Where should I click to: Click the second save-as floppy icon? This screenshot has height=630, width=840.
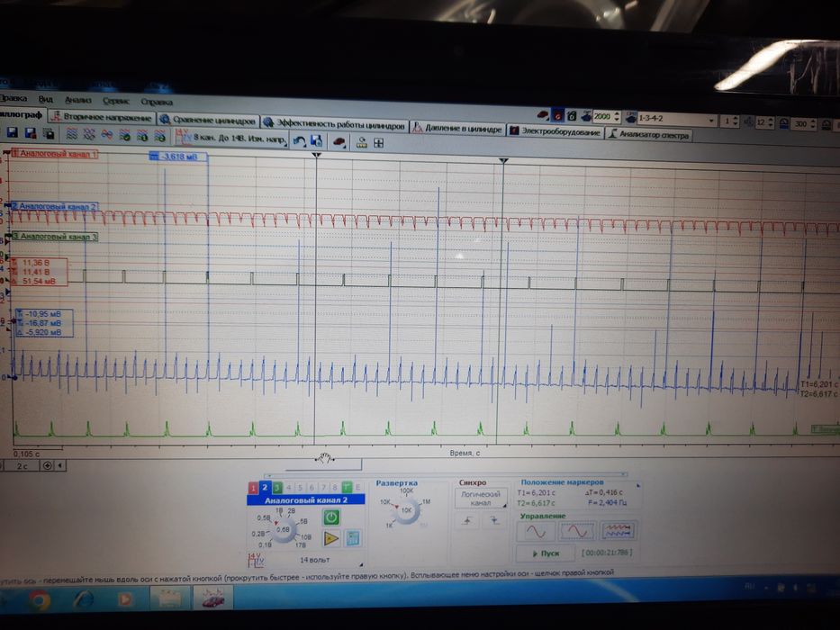point(31,133)
